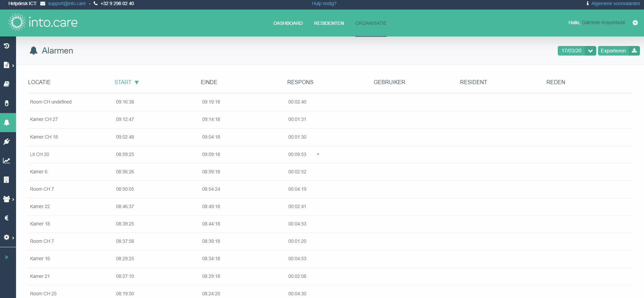This screenshot has height=298, width=644.
Task: Expand the users group submenu chevron
Action: pyautogui.click(x=13, y=200)
